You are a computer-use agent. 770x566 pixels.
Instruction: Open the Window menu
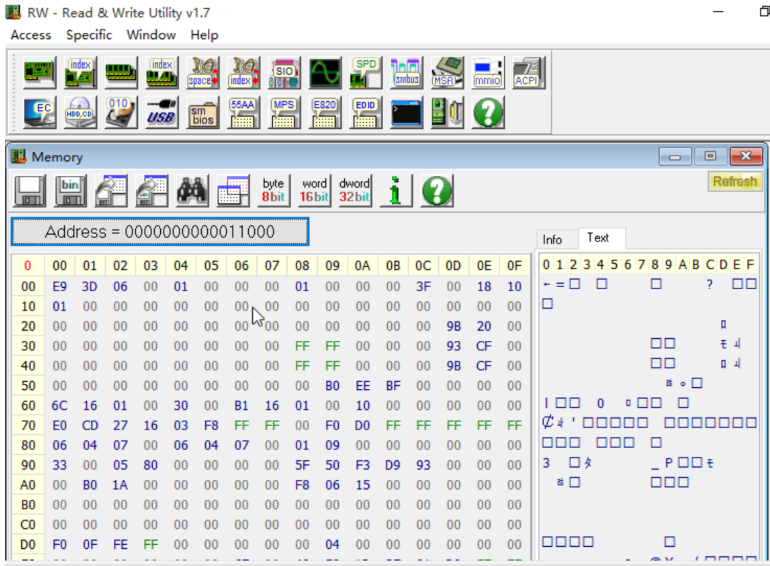pyautogui.click(x=151, y=35)
